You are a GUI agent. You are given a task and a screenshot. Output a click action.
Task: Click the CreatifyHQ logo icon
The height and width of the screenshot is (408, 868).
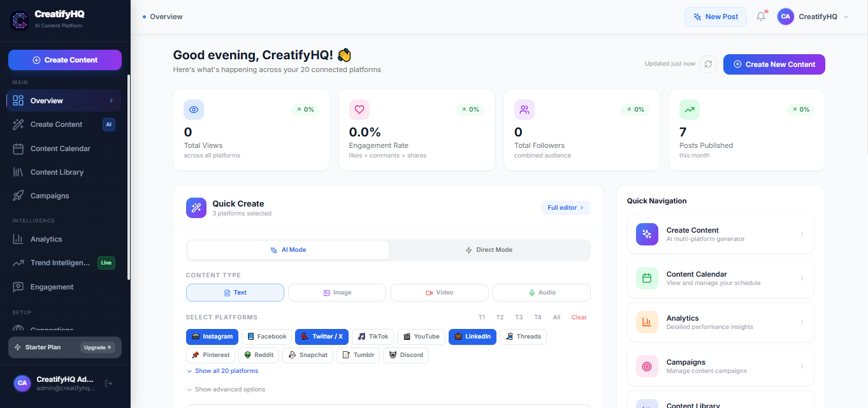(x=18, y=20)
